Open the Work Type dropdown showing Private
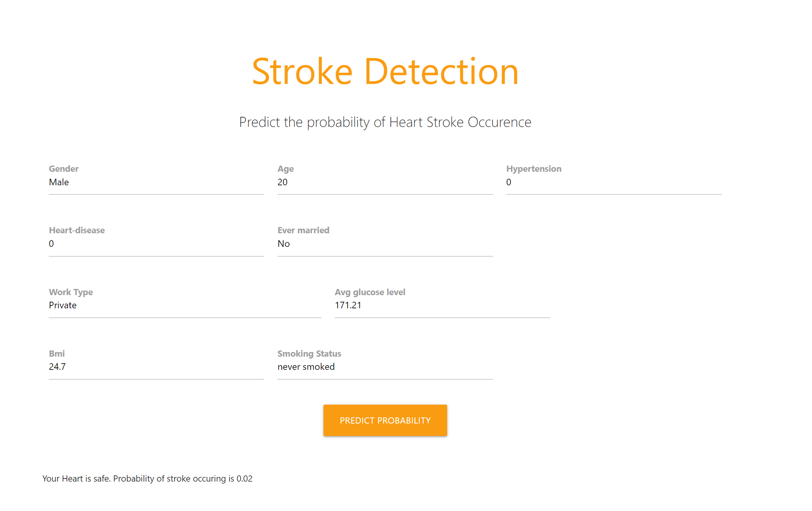 pyautogui.click(x=185, y=305)
